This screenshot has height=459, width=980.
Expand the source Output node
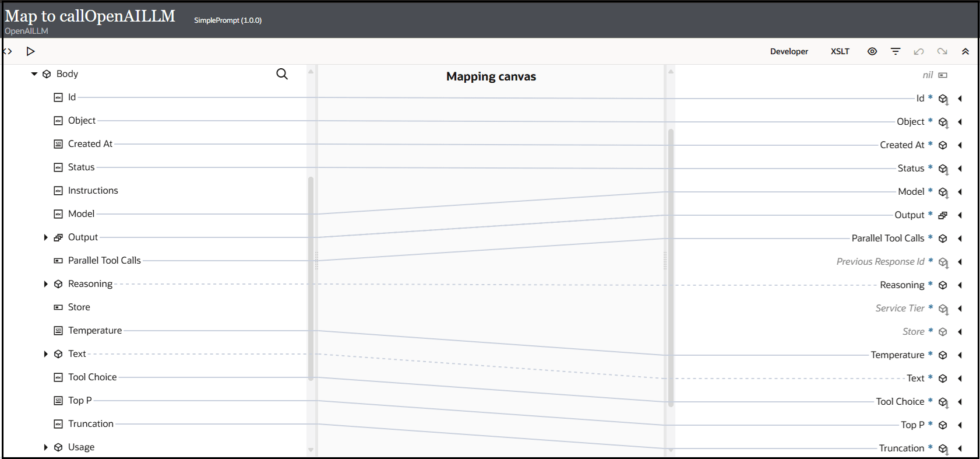point(45,237)
